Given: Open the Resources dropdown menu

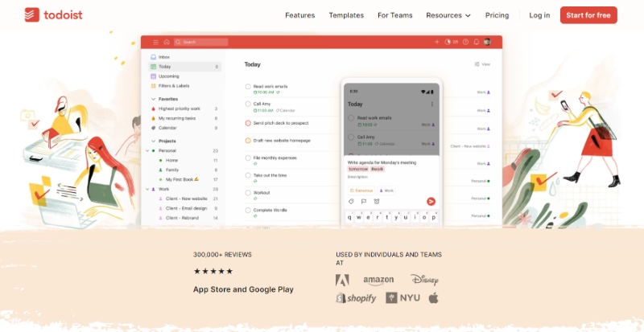Looking at the screenshot, I should pos(448,15).
